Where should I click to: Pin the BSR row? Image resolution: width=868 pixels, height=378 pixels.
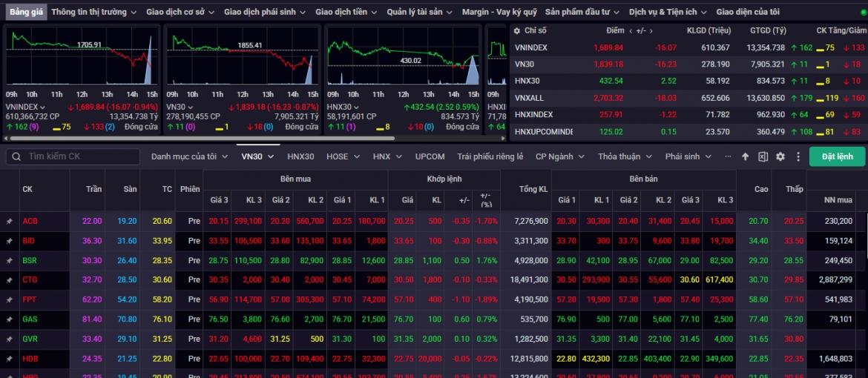tap(9, 261)
